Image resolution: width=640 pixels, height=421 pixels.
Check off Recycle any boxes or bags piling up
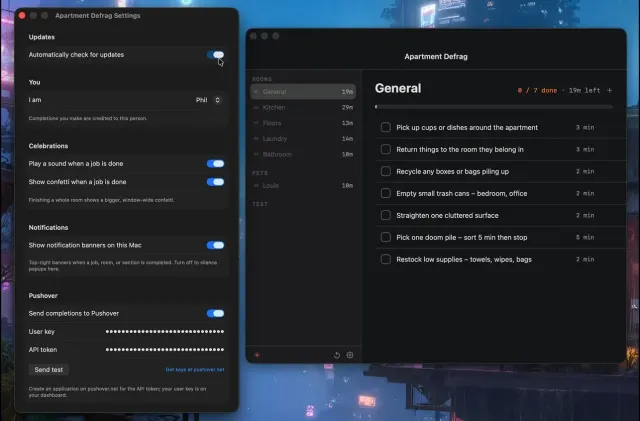tap(385, 172)
